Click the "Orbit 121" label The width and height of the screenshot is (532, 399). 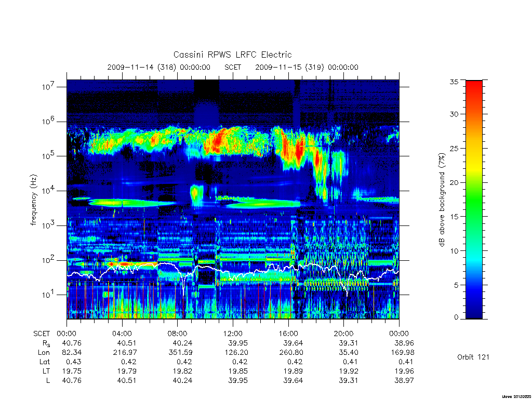473,357
